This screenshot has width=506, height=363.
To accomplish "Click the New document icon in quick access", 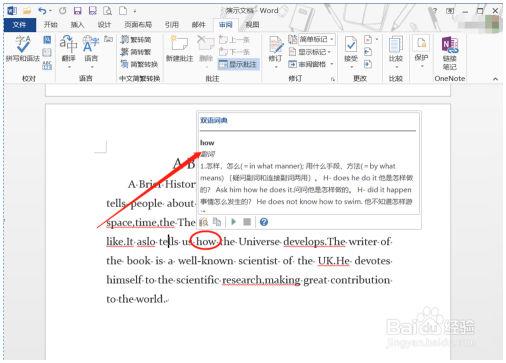I will [x=123, y=11].
